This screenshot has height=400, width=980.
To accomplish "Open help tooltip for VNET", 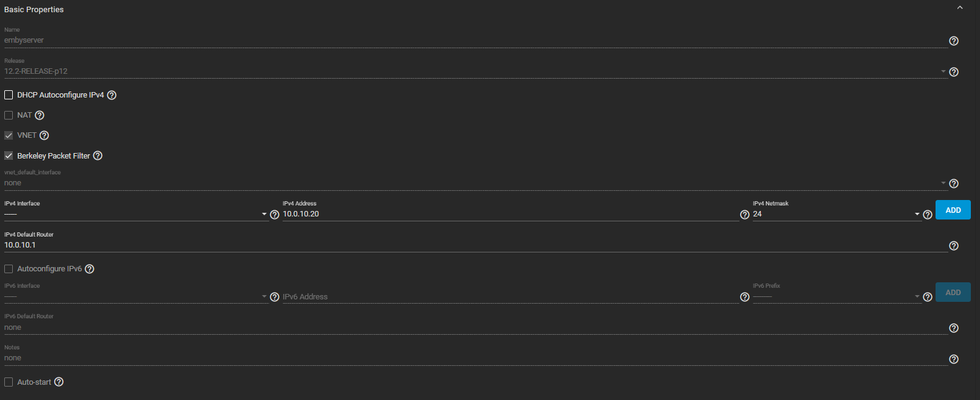I will tap(44, 135).
